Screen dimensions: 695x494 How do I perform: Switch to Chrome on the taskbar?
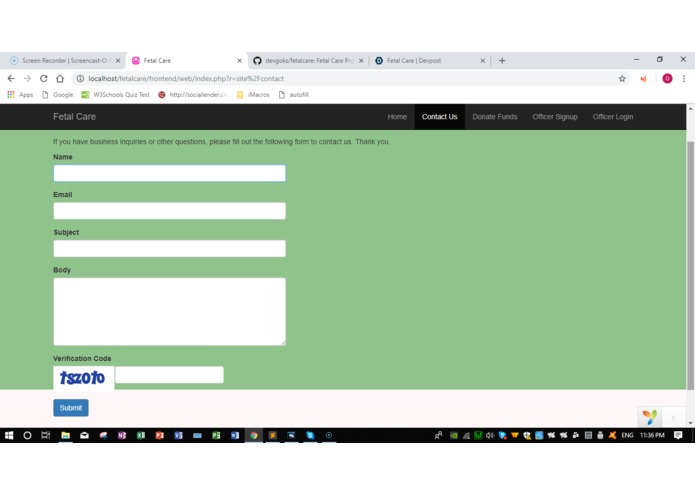pos(254,435)
